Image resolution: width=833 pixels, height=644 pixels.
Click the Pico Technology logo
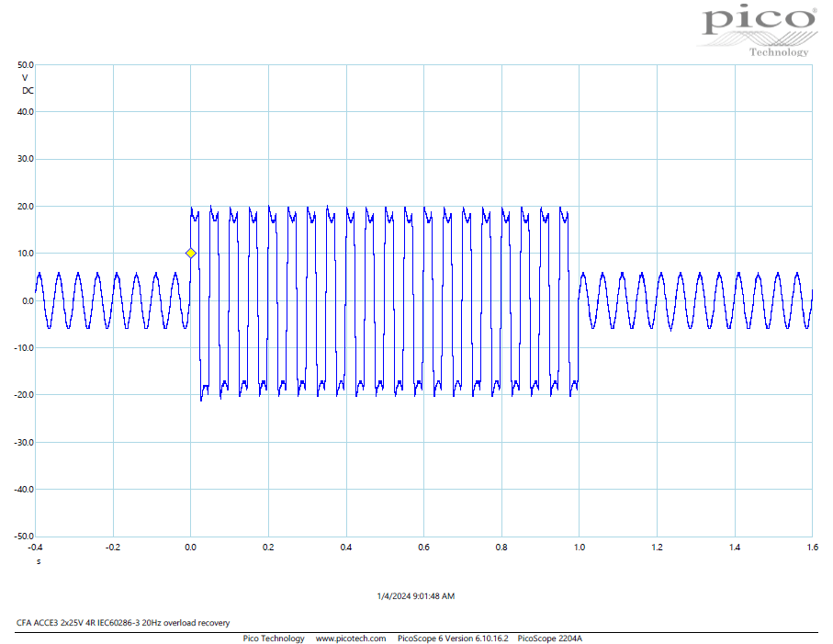click(x=759, y=29)
